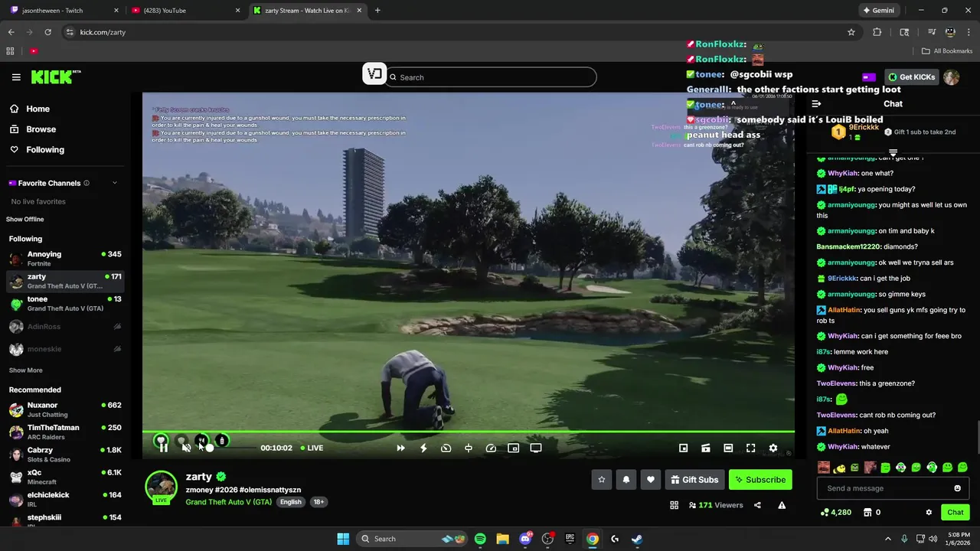This screenshot has width=980, height=551.
Task: Open Nuxanor Just Chatting channel
Action: coord(65,409)
